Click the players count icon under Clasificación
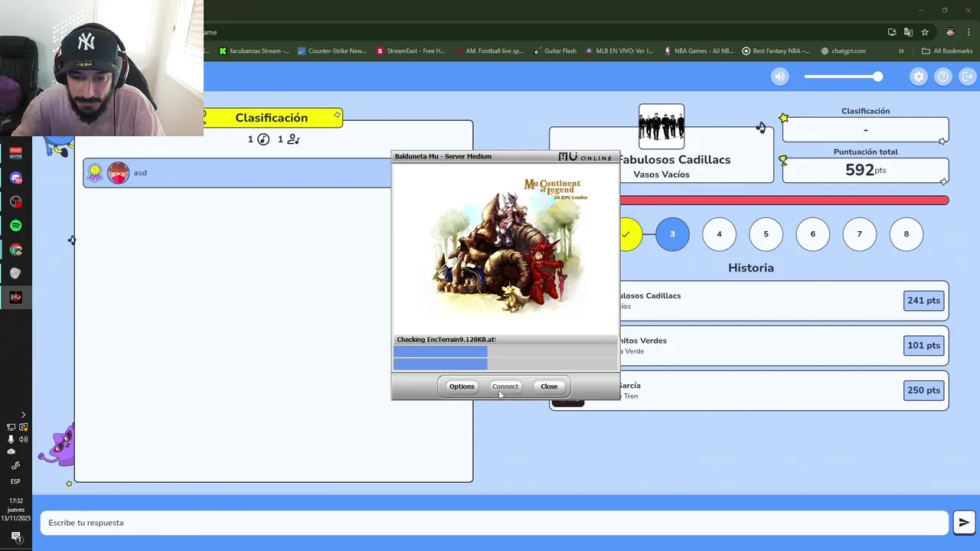This screenshot has width=980, height=551. 293,139
